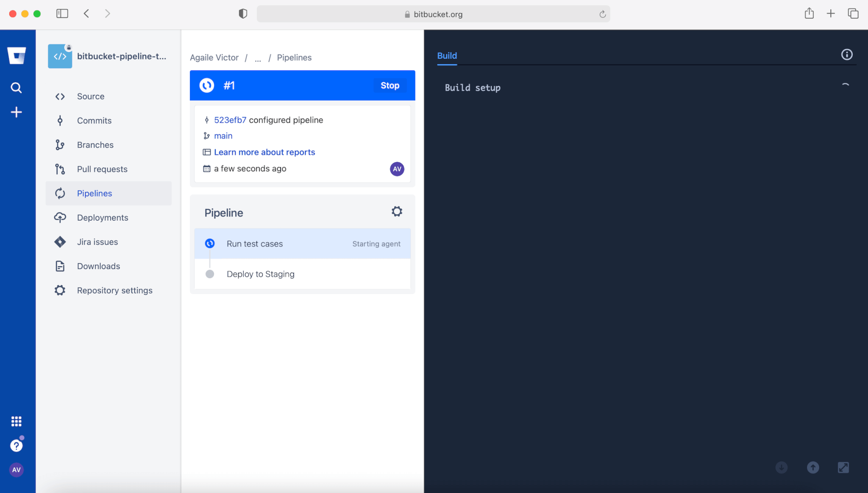
Task: Open the pipeline settings gear icon
Action: pos(397,212)
